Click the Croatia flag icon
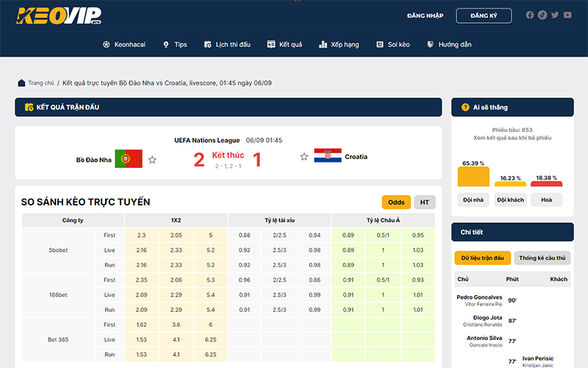The width and height of the screenshot is (588, 368). (327, 157)
